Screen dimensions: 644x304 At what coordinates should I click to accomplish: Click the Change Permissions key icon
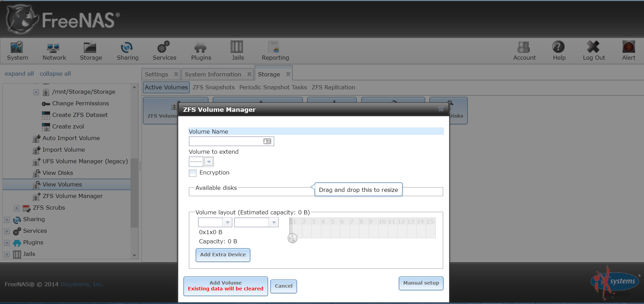[46, 104]
